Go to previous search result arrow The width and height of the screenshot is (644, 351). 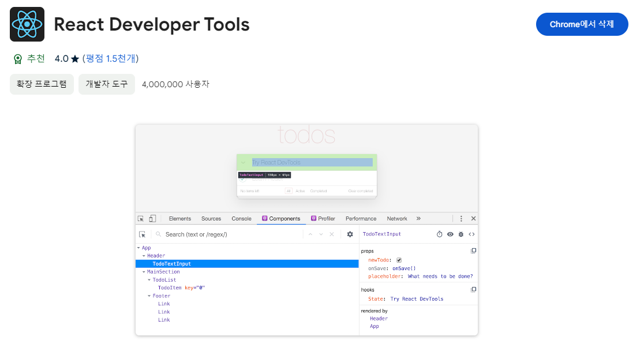click(310, 234)
